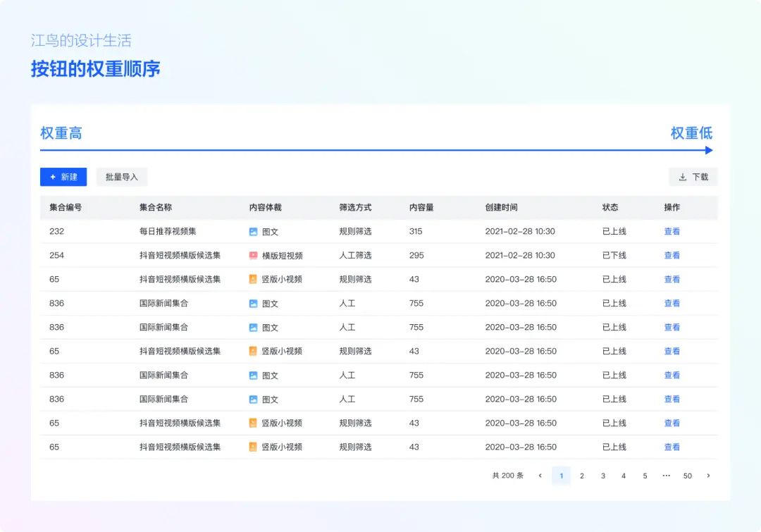Click the 254 collection ID cell
761x532 pixels.
56,255
